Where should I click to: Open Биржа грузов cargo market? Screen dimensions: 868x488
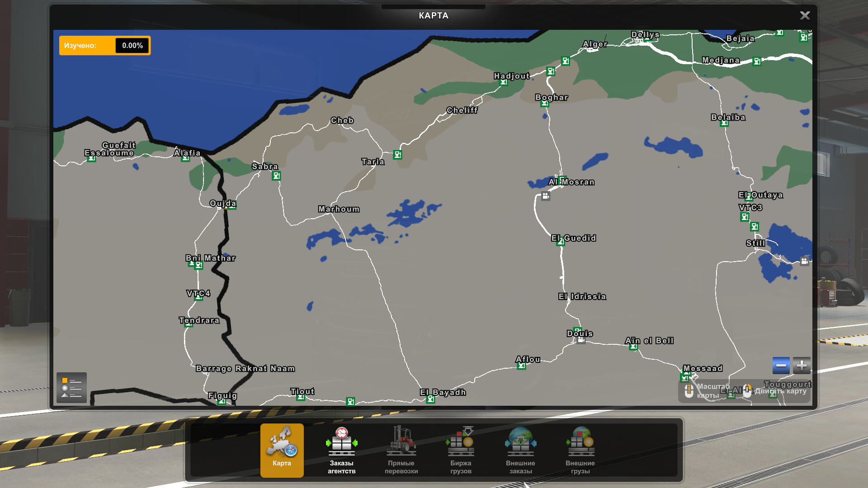[461, 450]
